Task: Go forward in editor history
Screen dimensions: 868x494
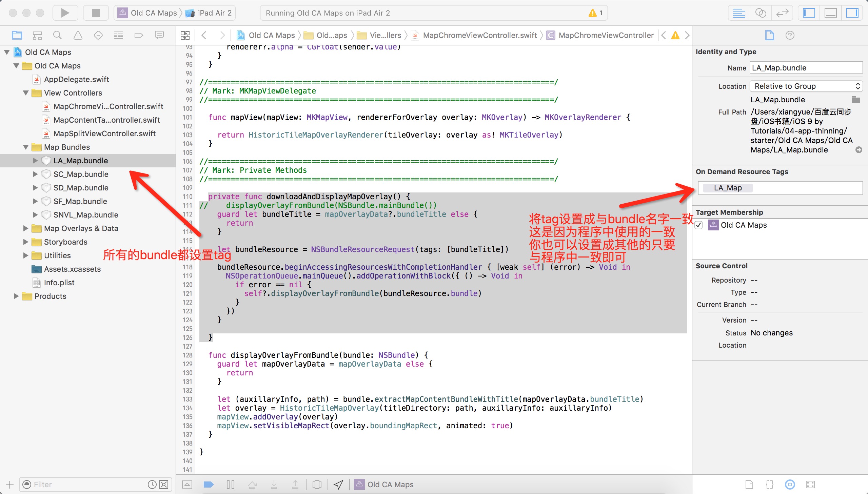Action: pyautogui.click(x=222, y=35)
